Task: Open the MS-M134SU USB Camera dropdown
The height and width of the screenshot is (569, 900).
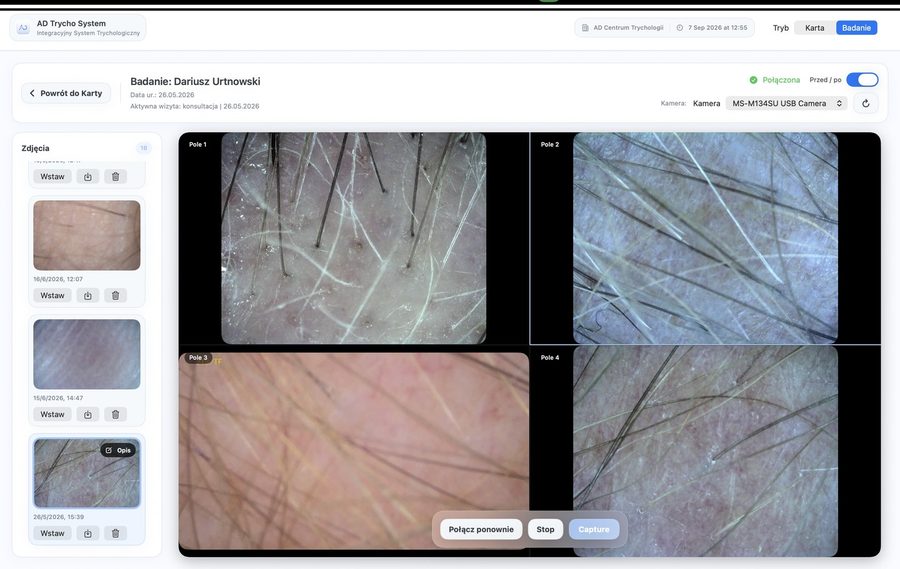Action: pos(786,103)
